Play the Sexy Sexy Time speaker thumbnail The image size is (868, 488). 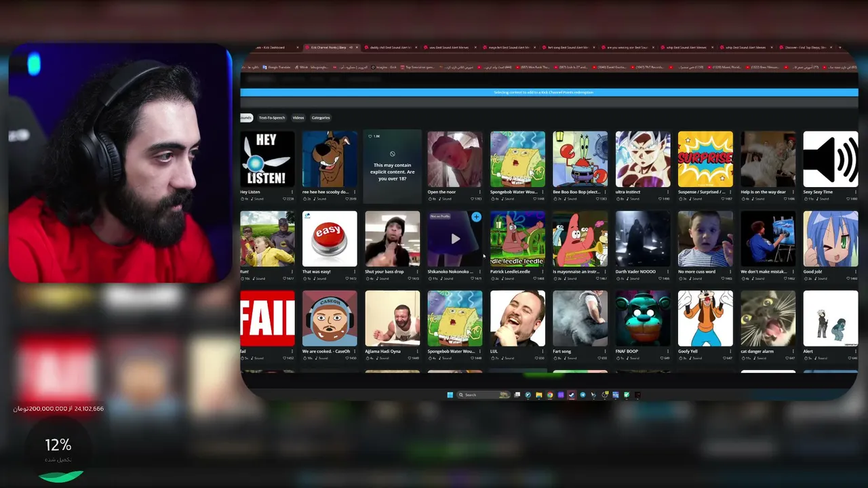point(831,159)
